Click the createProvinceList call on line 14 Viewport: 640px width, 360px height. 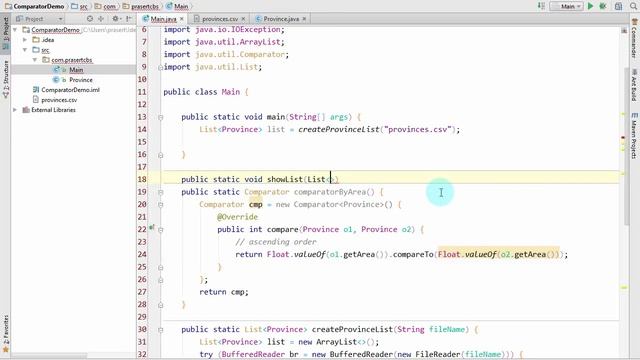338,129
